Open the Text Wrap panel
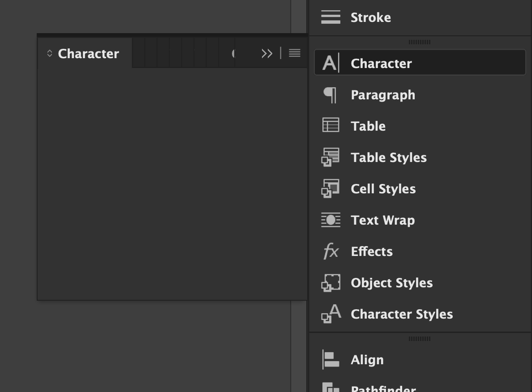The height and width of the screenshot is (392, 532). coord(382,220)
